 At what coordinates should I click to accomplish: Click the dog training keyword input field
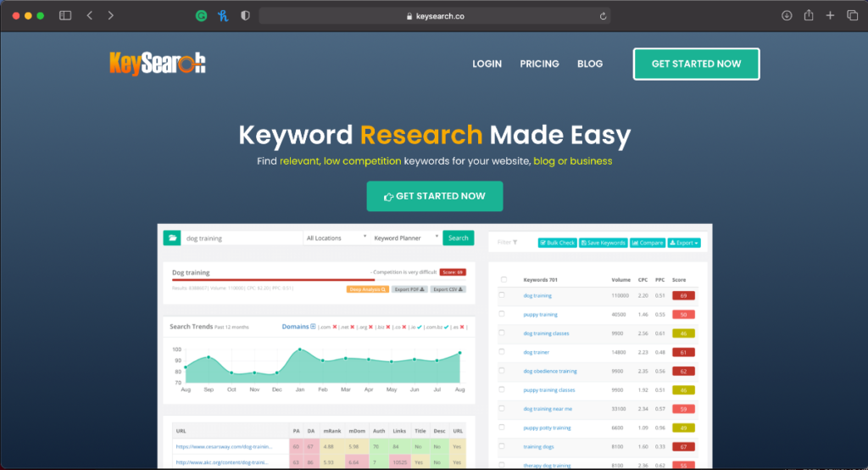tap(242, 238)
